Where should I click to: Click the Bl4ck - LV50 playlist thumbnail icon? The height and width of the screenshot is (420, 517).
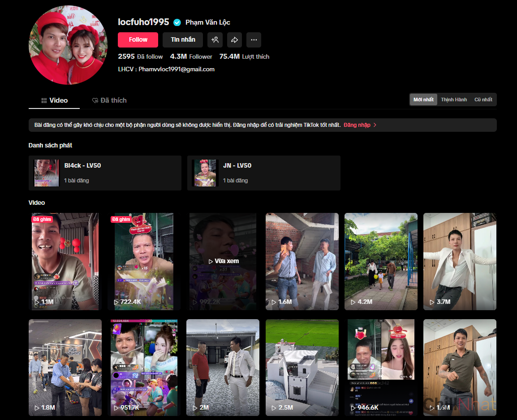47,173
